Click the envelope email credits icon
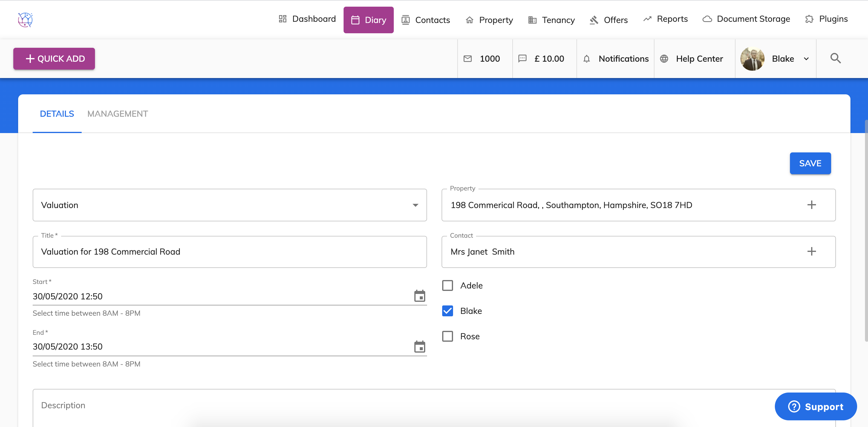The width and height of the screenshot is (868, 427). (468, 59)
